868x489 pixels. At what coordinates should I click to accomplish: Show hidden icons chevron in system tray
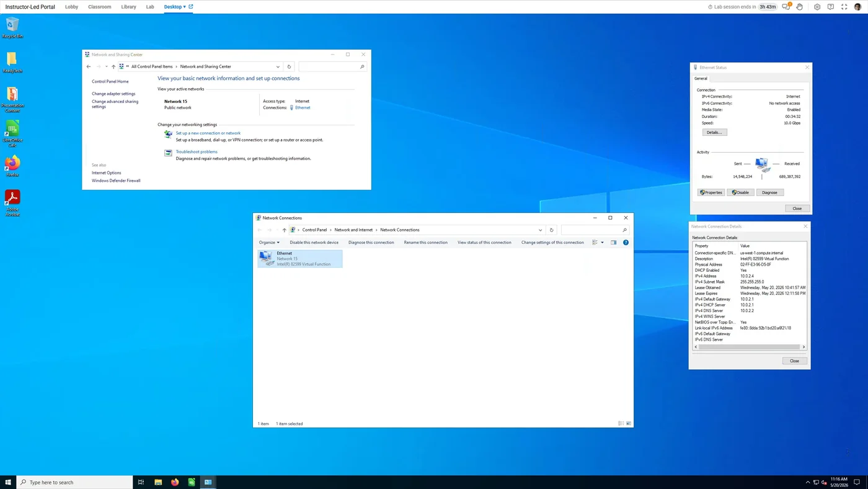(808, 482)
